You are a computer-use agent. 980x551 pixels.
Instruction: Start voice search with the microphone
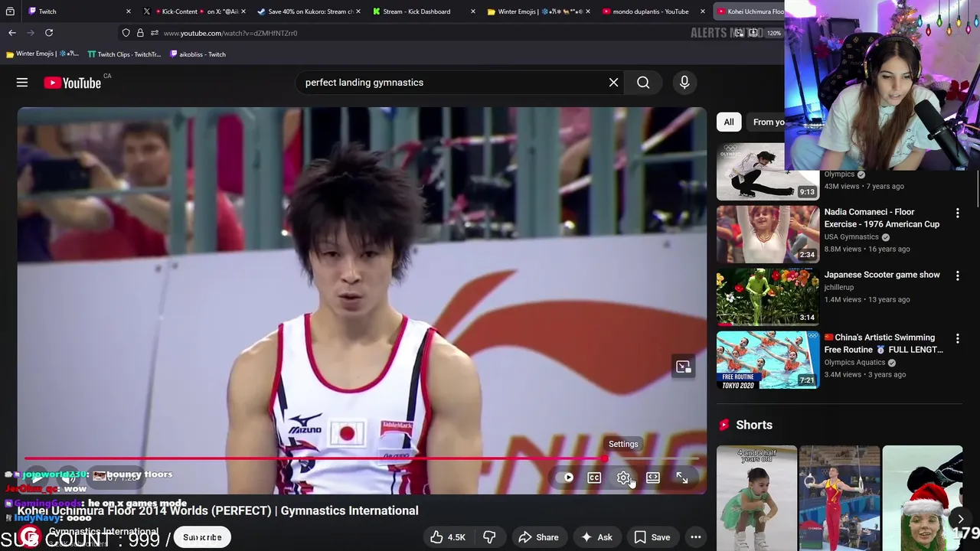pos(684,83)
